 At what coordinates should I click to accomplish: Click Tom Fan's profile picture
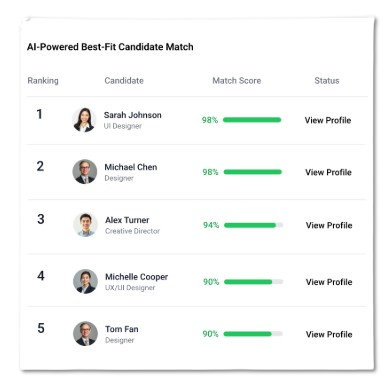(x=85, y=334)
